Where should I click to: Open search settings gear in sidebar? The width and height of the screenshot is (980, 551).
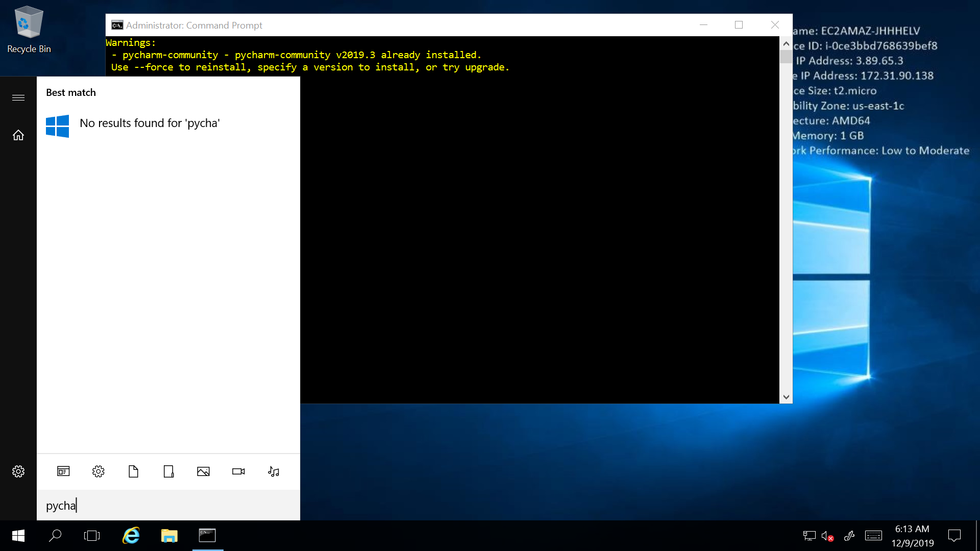point(18,471)
